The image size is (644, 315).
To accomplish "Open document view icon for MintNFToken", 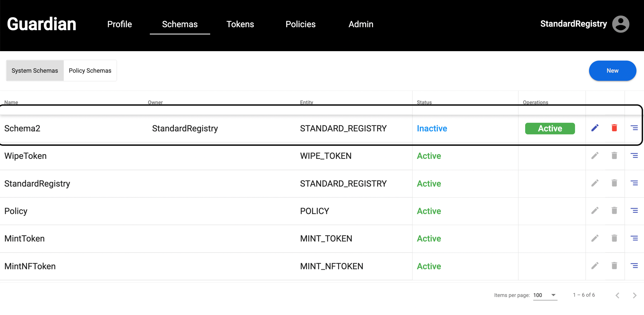I will coord(634,266).
